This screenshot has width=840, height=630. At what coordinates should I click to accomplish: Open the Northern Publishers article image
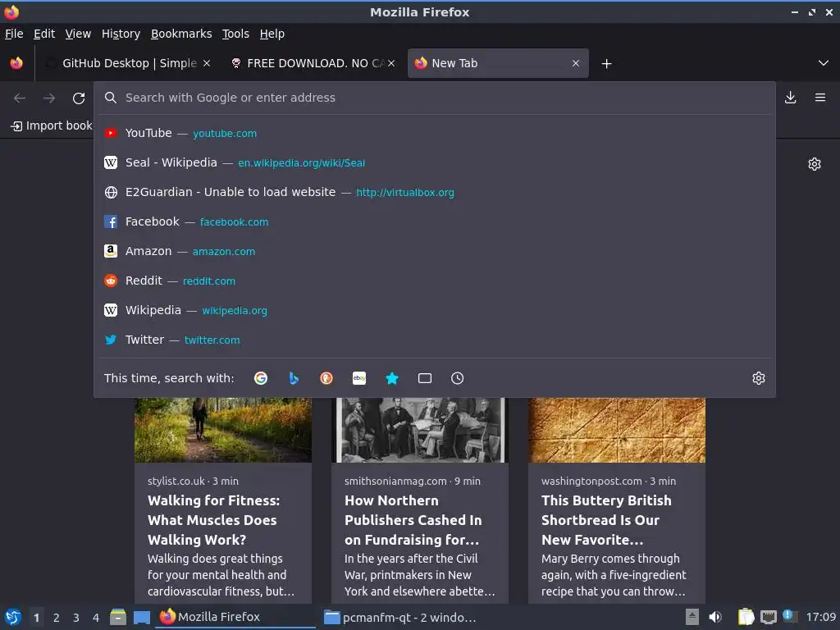[420, 430]
